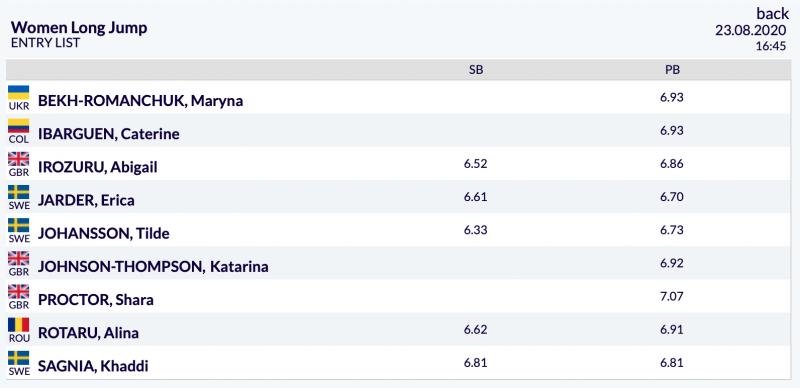Image resolution: width=800 pixels, height=388 pixels.
Task: Open PROCTOR, Shara's entry
Action: tap(96, 300)
